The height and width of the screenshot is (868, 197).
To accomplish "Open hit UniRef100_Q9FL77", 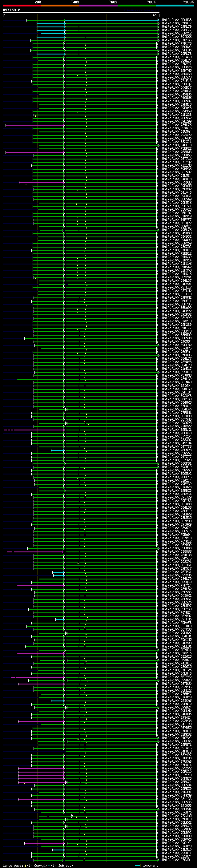I will tap(176, 30).
